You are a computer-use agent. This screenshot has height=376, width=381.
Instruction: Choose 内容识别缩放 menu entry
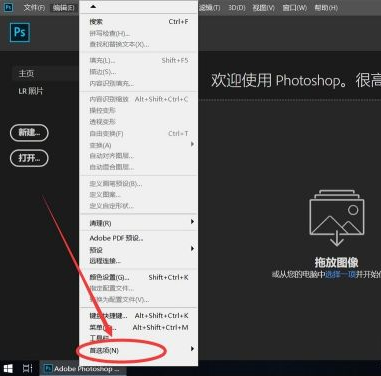pyautogui.click(x=138, y=99)
